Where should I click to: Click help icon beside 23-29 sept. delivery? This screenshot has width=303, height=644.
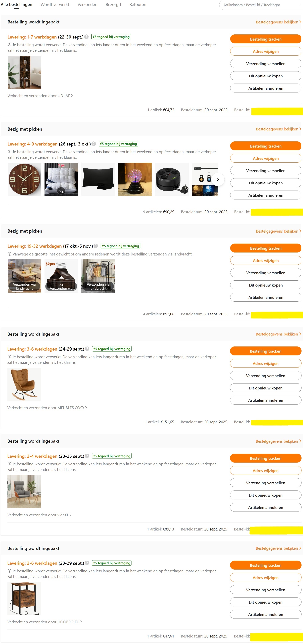point(87,563)
